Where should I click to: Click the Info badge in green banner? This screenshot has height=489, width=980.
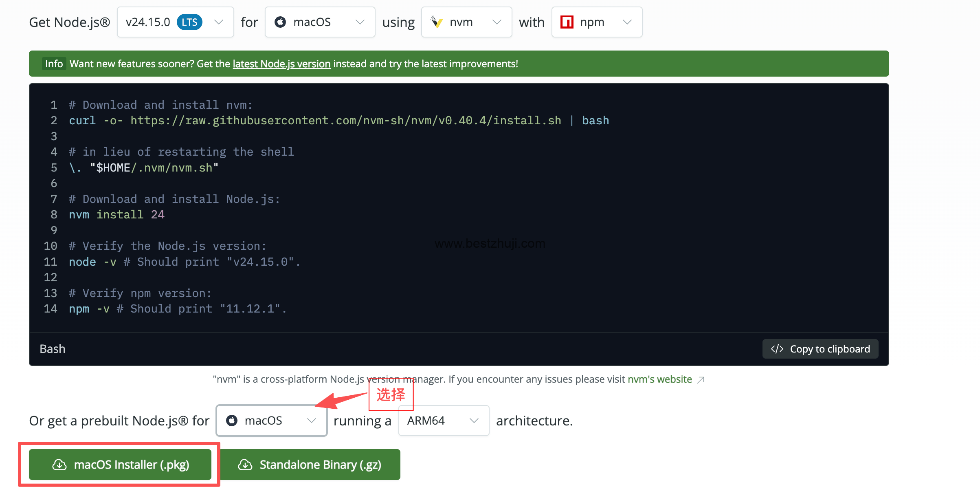(x=54, y=64)
